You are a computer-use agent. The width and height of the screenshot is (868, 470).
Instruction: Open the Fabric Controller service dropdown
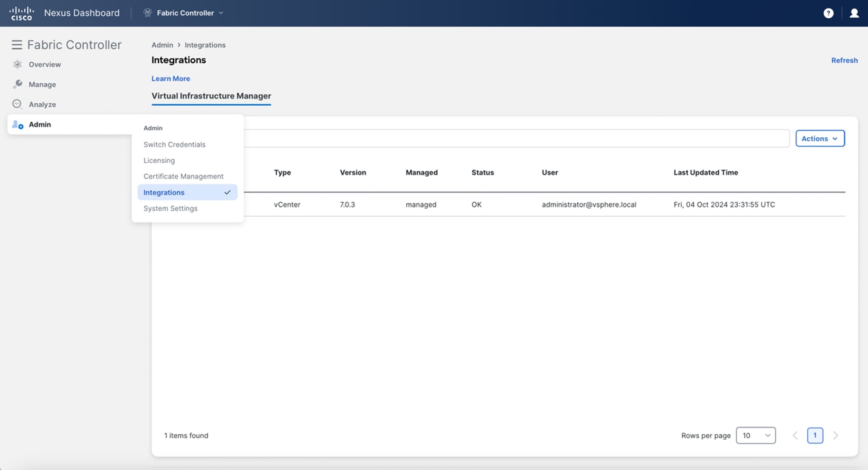[184, 13]
